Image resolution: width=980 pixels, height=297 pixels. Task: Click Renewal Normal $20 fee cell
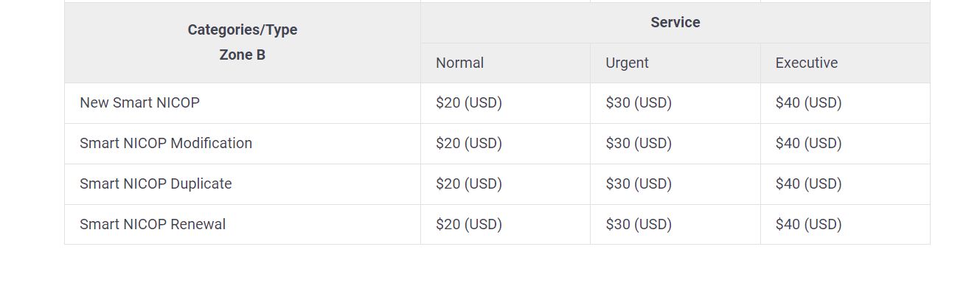469,225
